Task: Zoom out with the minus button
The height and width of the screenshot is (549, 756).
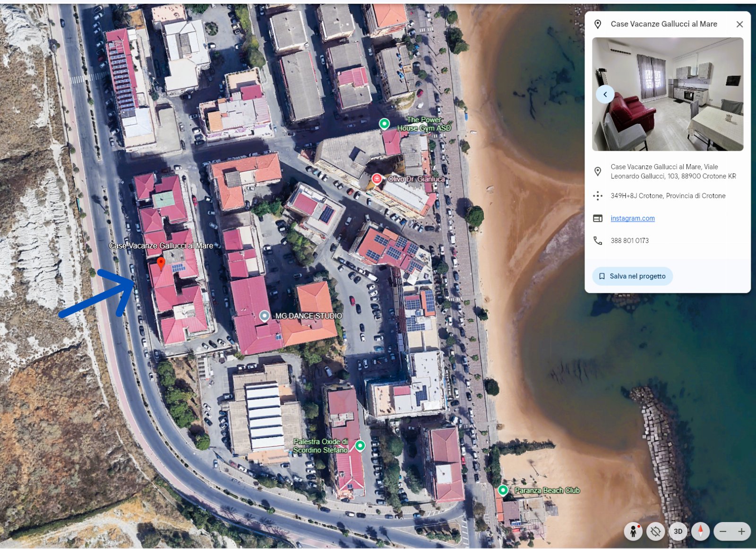Action: click(723, 532)
